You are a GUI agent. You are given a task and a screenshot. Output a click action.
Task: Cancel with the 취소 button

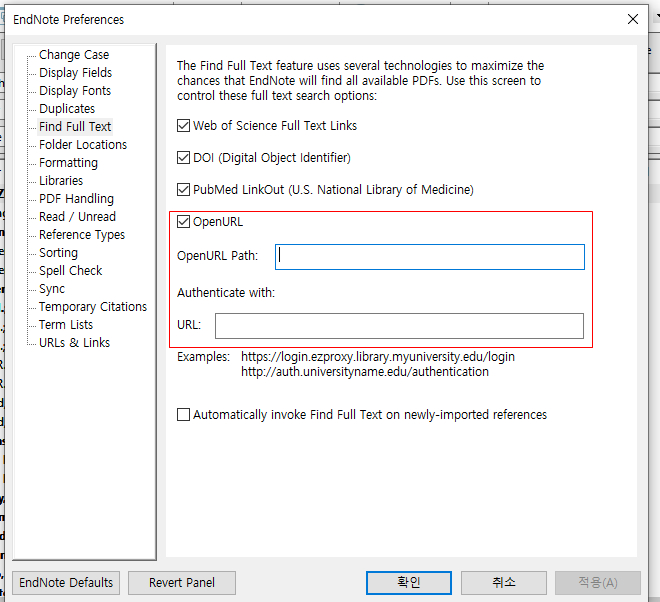[x=504, y=583]
